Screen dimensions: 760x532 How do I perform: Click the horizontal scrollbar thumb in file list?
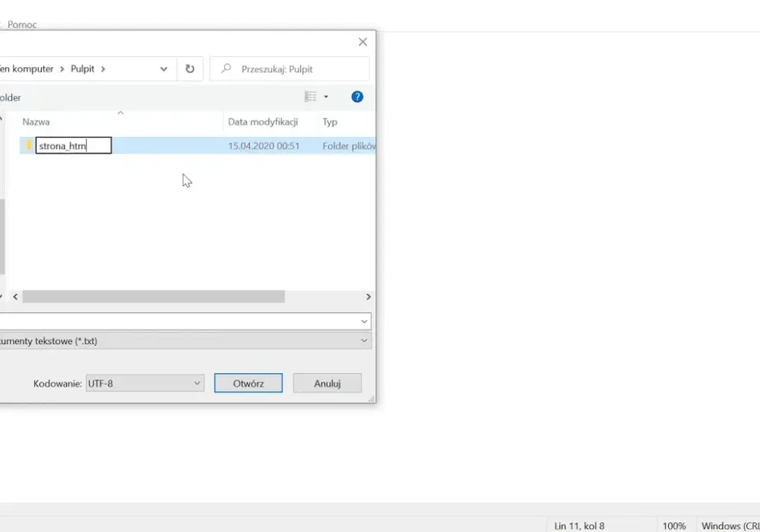coord(154,296)
